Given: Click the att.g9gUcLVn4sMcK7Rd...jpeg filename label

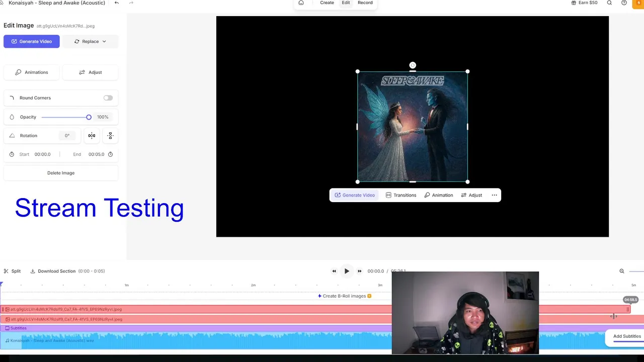Looking at the screenshot, I should click(x=65, y=26).
